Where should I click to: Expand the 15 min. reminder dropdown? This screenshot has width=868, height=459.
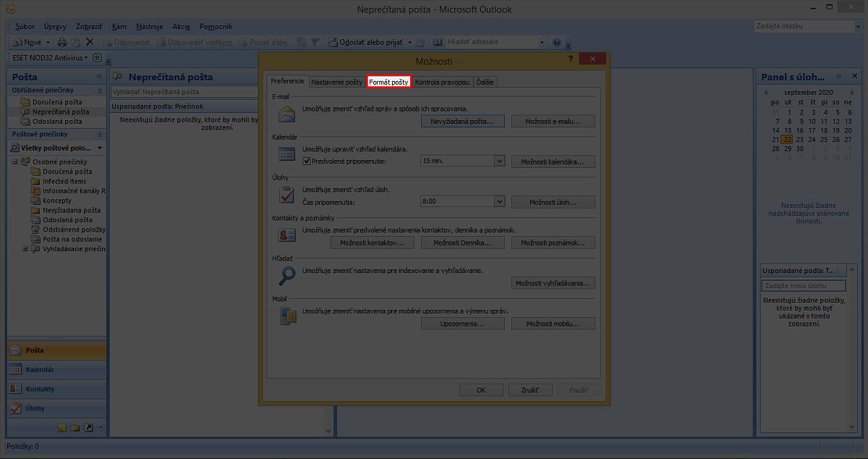point(499,161)
